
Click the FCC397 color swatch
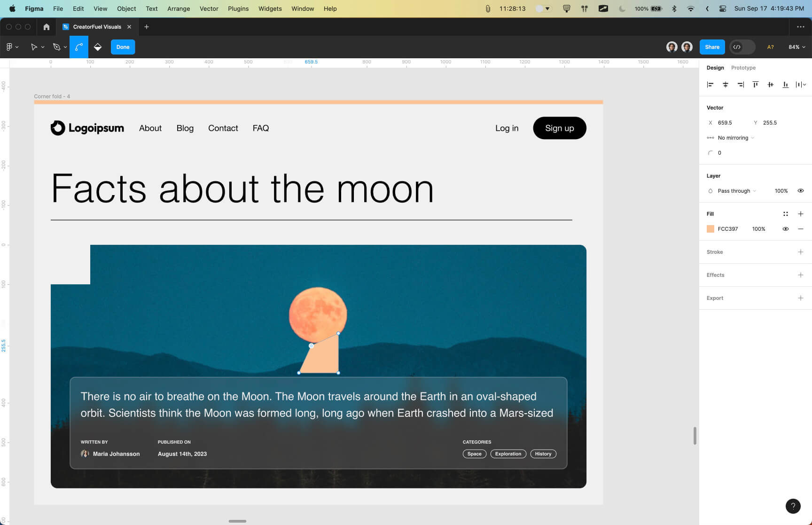tap(710, 229)
